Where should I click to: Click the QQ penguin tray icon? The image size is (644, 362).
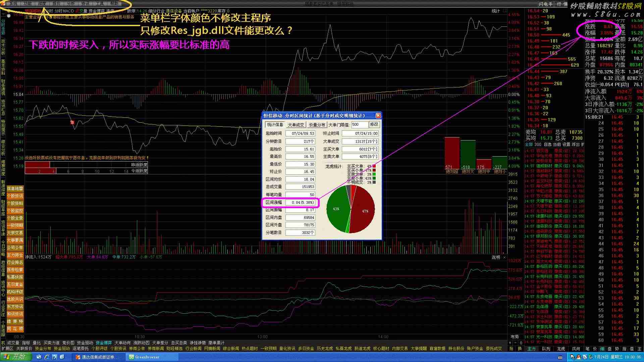coord(579,357)
